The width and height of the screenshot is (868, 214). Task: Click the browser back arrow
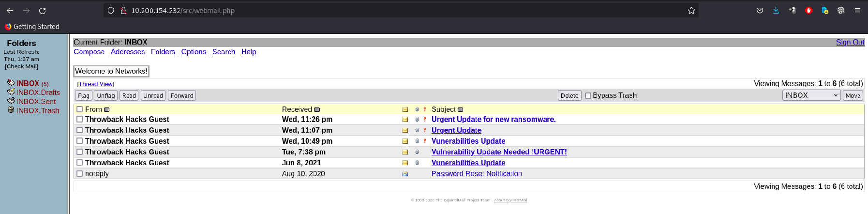tap(10, 11)
